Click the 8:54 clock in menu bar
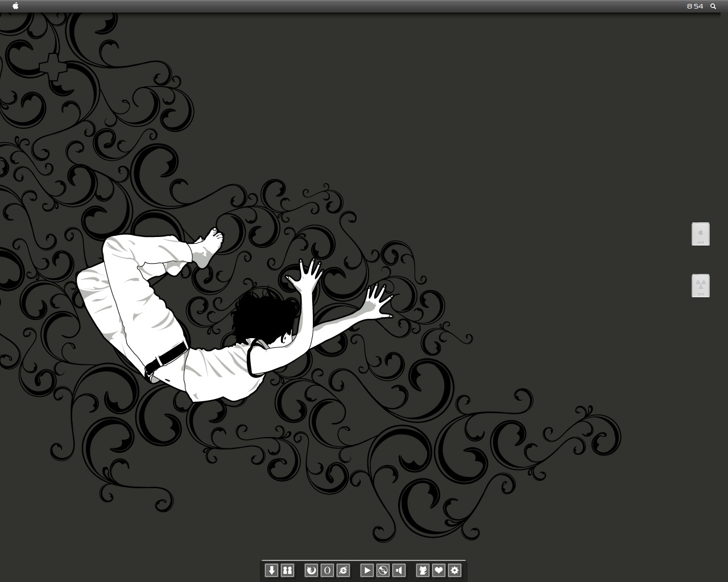Viewport: 728px width, 582px height. point(694,6)
